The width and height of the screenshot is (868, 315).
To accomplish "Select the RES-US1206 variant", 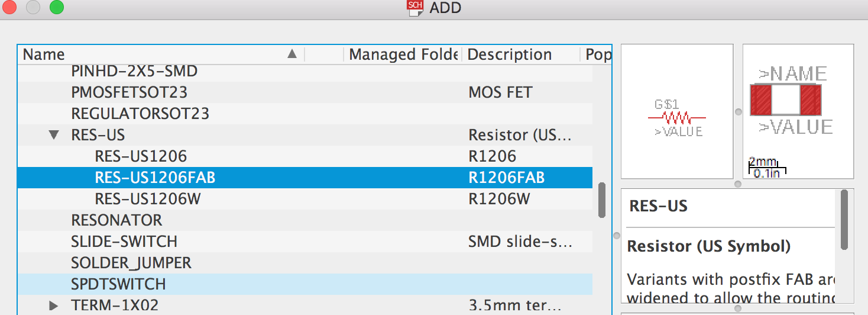I will tap(141, 156).
